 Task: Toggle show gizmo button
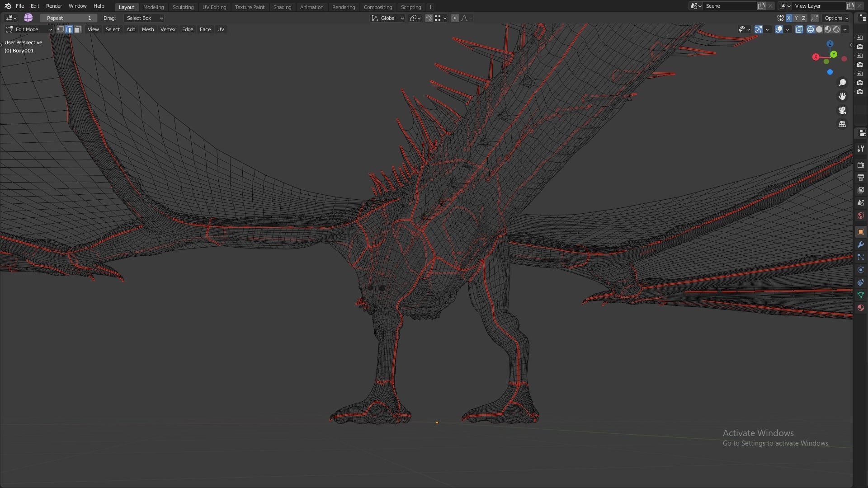pyautogui.click(x=759, y=29)
